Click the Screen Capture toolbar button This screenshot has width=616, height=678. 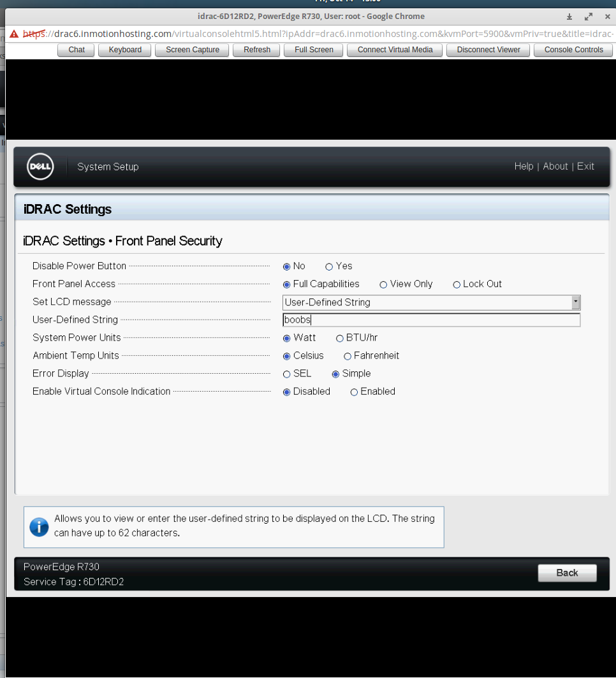point(192,50)
